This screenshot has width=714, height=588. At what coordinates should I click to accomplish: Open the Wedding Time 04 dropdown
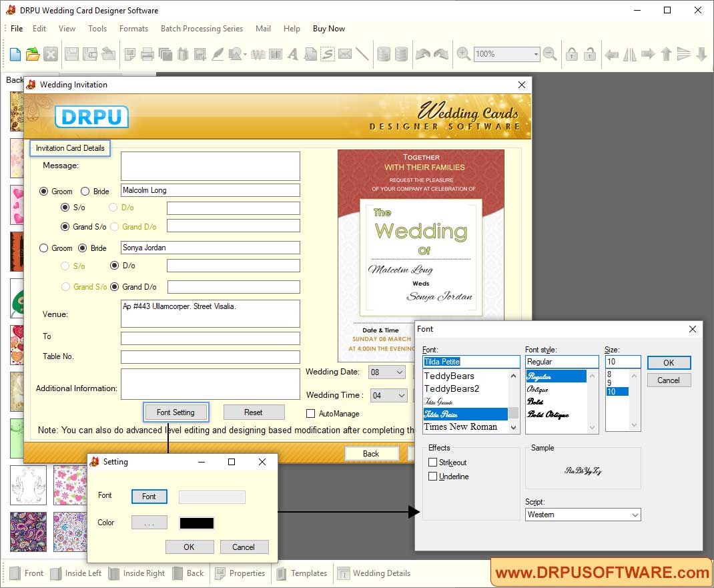pyautogui.click(x=401, y=395)
